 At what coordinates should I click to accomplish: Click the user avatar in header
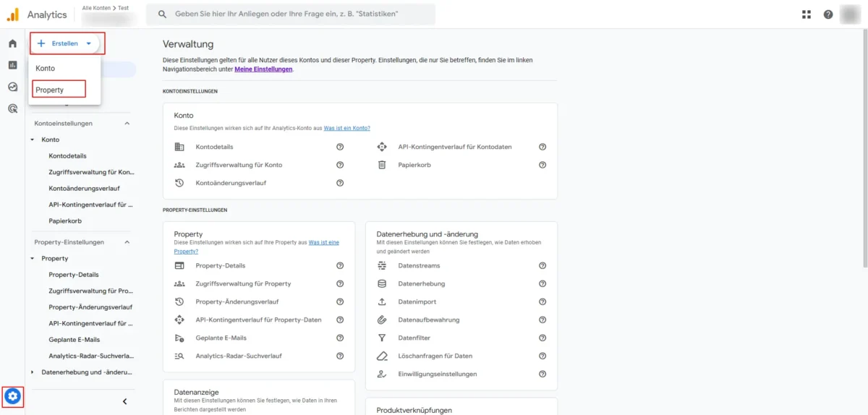(x=850, y=14)
